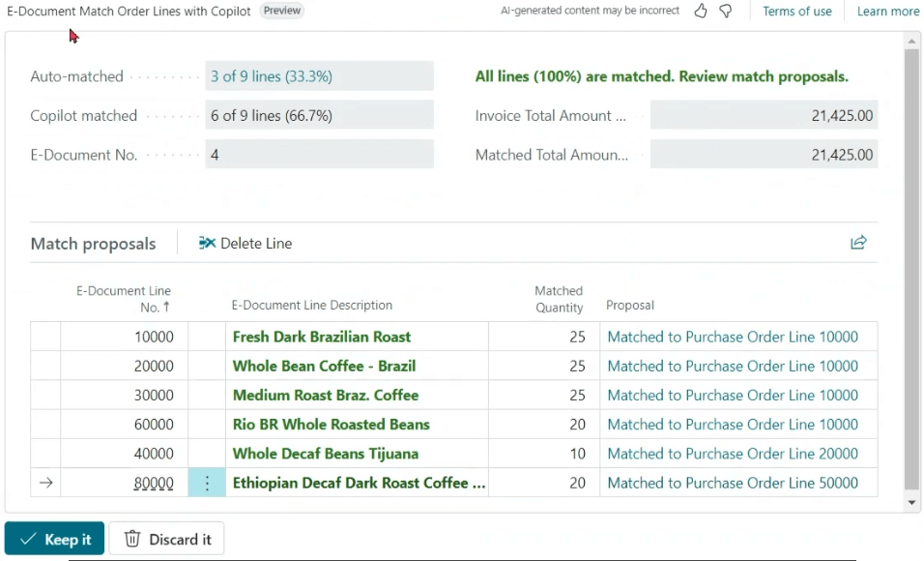Open the Learn more link

pyautogui.click(x=887, y=12)
